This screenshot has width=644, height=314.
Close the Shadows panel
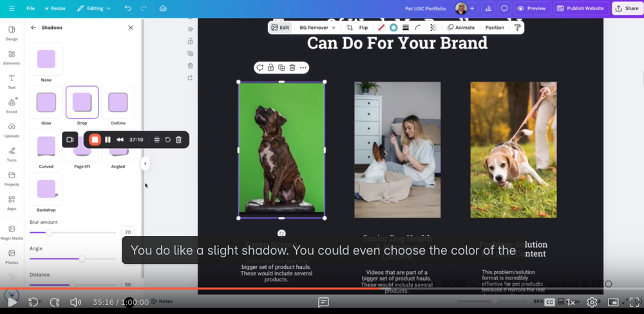pos(131,28)
